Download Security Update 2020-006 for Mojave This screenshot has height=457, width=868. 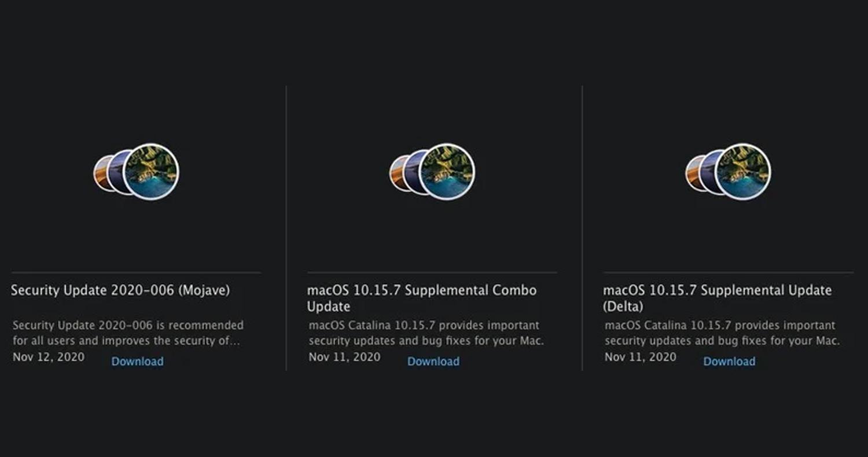tap(137, 362)
